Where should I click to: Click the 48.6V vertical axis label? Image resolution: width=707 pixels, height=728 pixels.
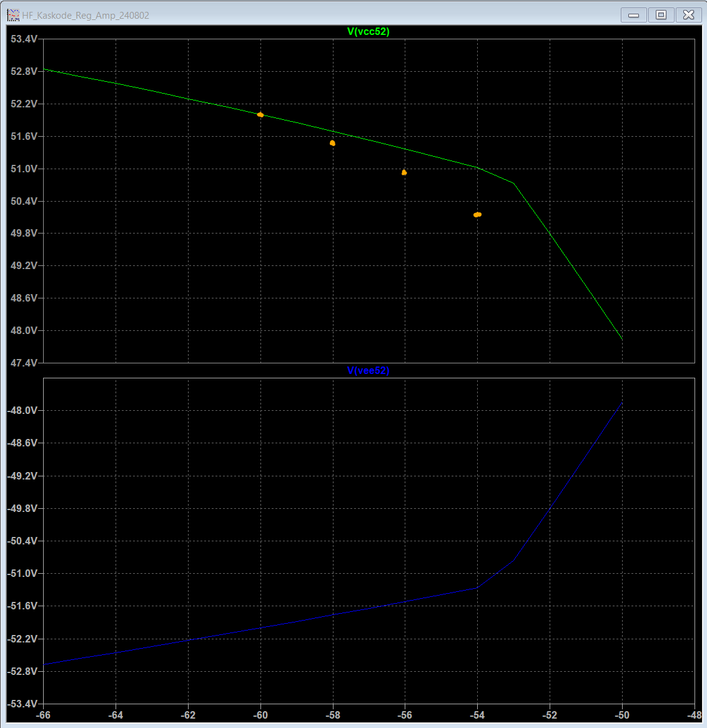[24, 298]
